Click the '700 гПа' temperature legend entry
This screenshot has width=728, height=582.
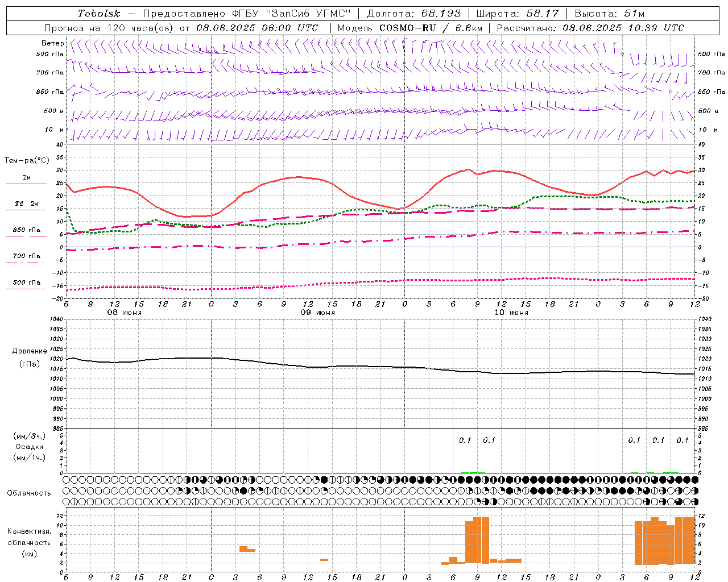coord(26,256)
